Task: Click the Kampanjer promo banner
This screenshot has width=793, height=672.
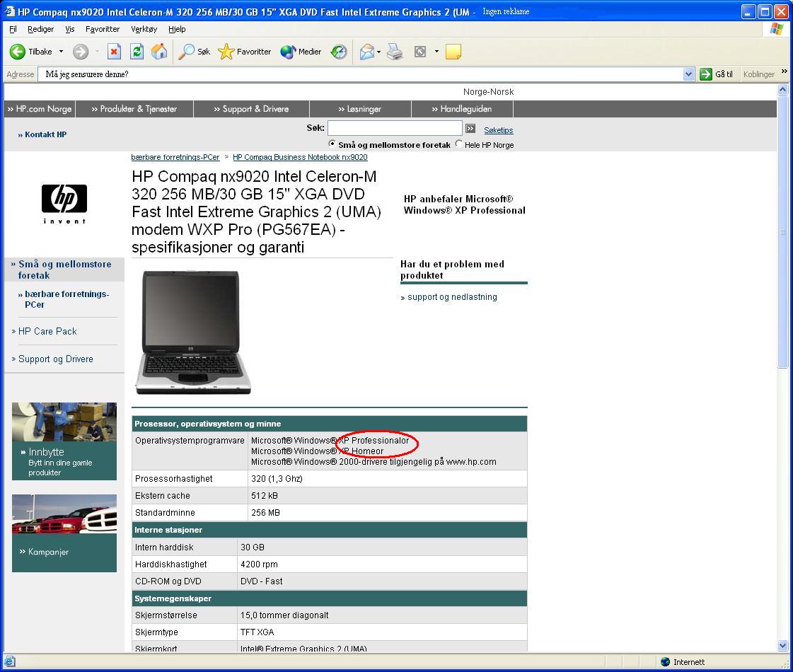Action: tap(64, 533)
